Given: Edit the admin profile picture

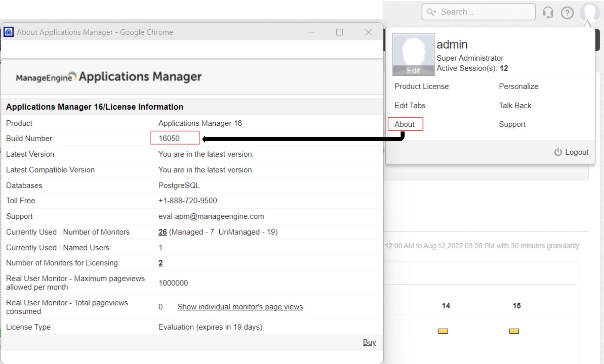Looking at the screenshot, I should point(413,70).
